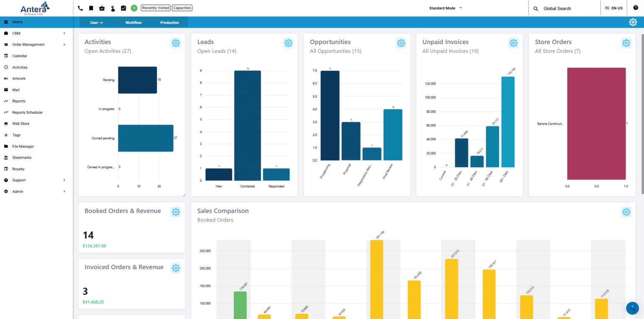644x319 pixels.
Task: Open the Global Search magnifier icon
Action: pyautogui.click(x=535, y=8)
